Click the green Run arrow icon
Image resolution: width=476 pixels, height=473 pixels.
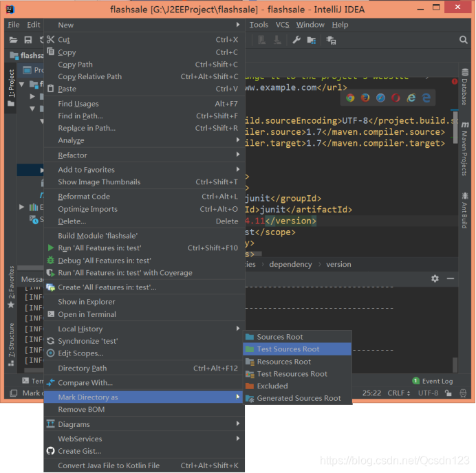pyautogui.click(x=51, y=248)
